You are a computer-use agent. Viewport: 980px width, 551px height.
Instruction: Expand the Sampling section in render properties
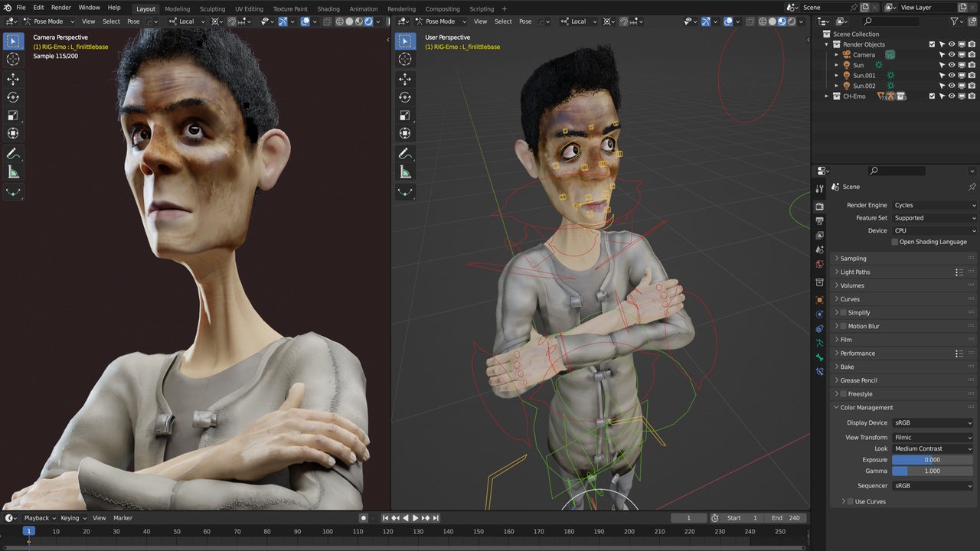tap(853, 258)
